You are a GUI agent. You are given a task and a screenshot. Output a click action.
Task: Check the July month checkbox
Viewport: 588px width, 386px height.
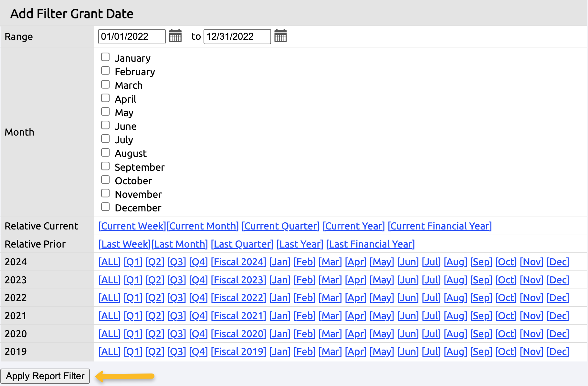pos(105,139)
